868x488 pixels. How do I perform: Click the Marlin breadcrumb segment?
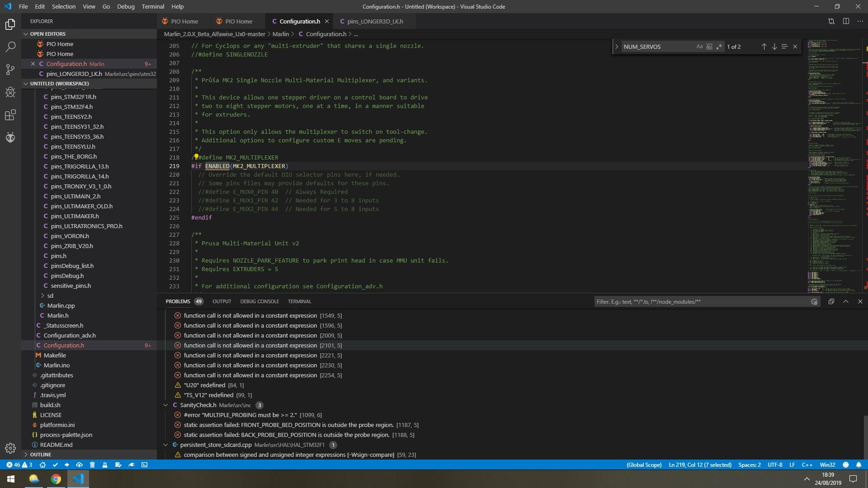(x=280, y=34)
